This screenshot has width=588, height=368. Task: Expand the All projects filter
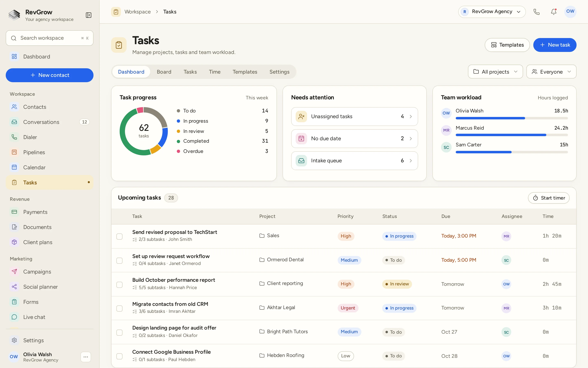point(495,72)
